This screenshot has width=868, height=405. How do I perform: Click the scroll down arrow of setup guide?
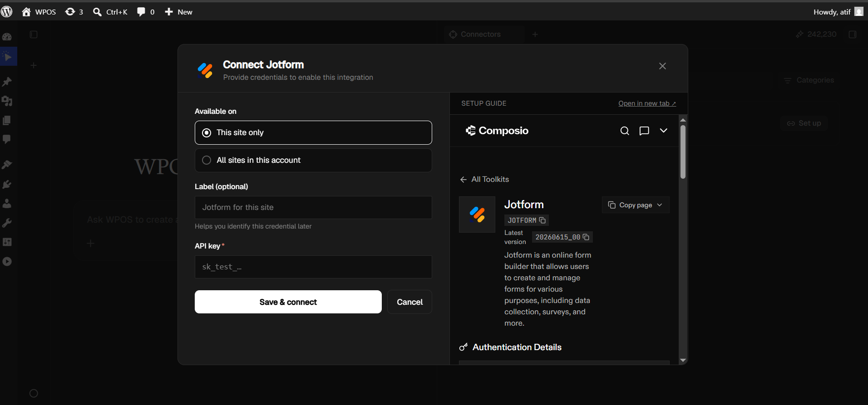click(683, 360)
